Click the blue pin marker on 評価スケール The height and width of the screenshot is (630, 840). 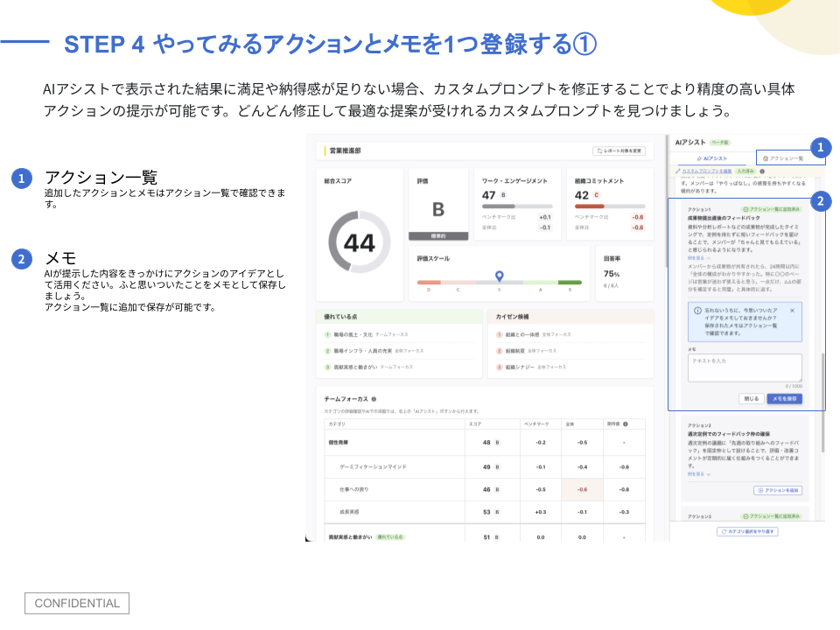click(x=500, y=276)
